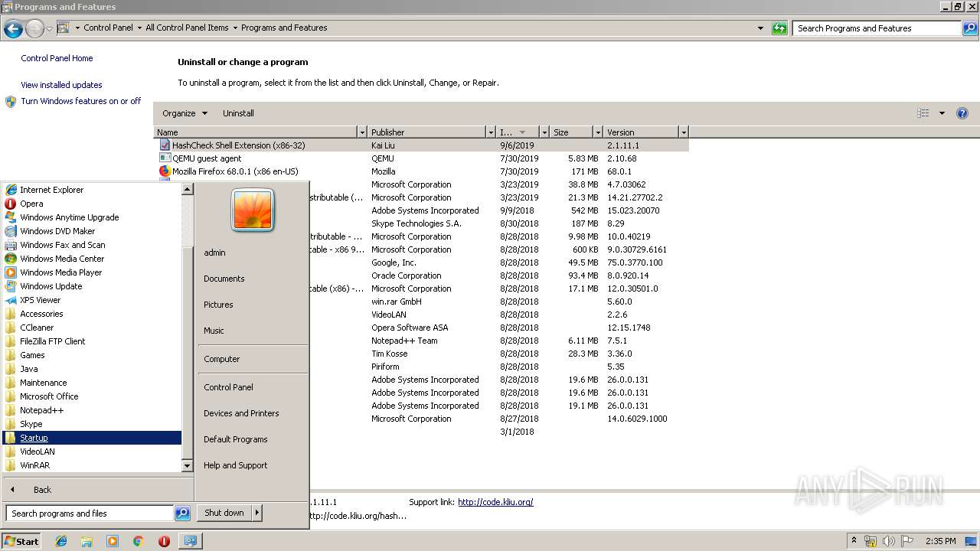
Task: Launch Opera from the Start menu list
Action: pos(31,204)
